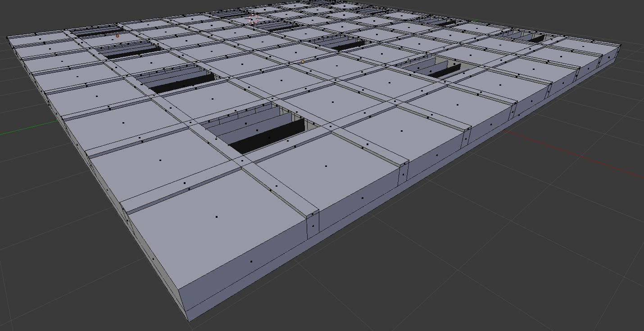Image resolution: width=644 pixels, height=331 pixels.
Task: Select the orange dot near the top-left edge
Action: pyautogui.click(x=118, y=36)
